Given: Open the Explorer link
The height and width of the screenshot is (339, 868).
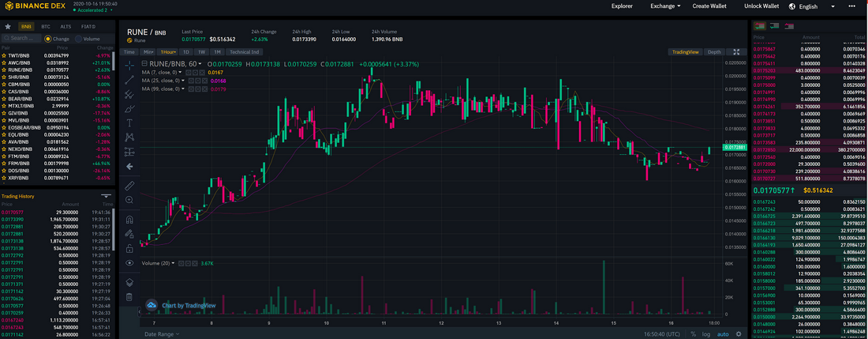Looking at the screenshot, I should pos(623,6).
